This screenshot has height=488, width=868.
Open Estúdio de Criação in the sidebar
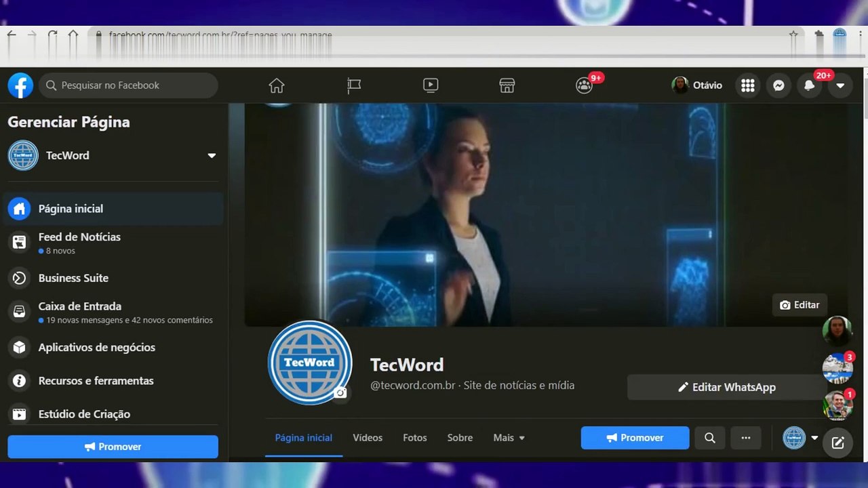pos(113,413)
